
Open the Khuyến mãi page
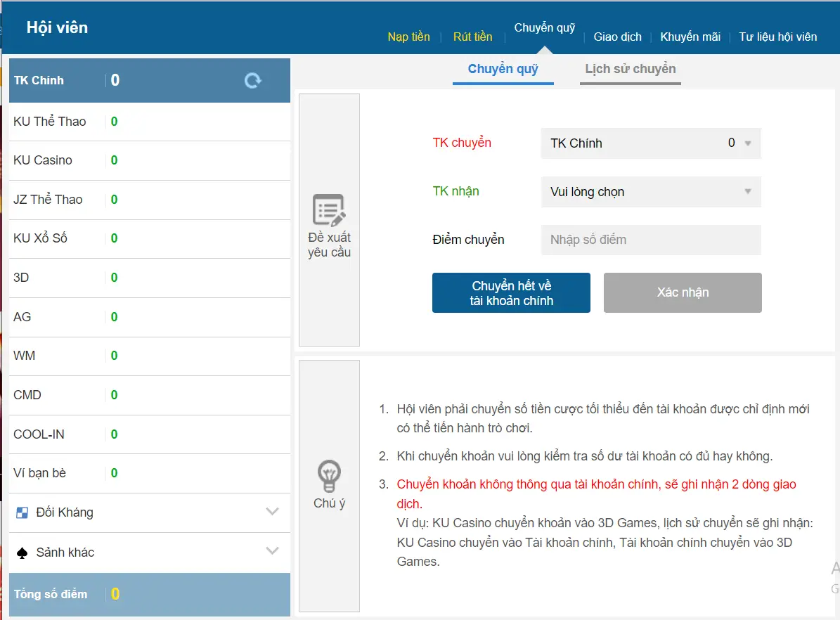pos(690,37)
